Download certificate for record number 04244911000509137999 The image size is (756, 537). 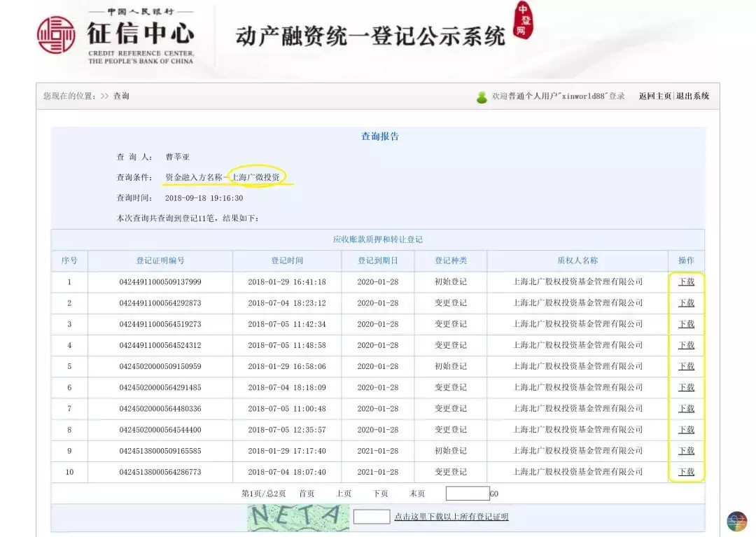click(x=686, y=281)
